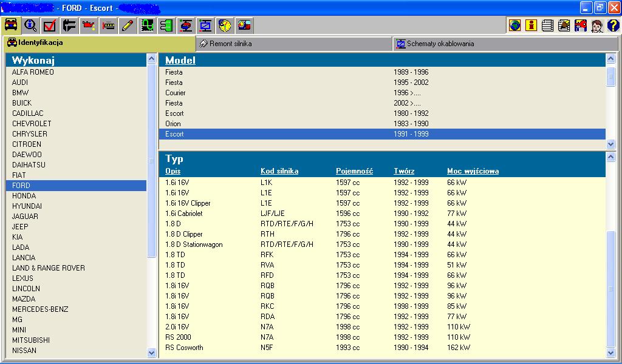Viewport: 622px width, 364px height.
Task: Open the multicolor parts catalogue icon
Action: (x=244, y=25)
